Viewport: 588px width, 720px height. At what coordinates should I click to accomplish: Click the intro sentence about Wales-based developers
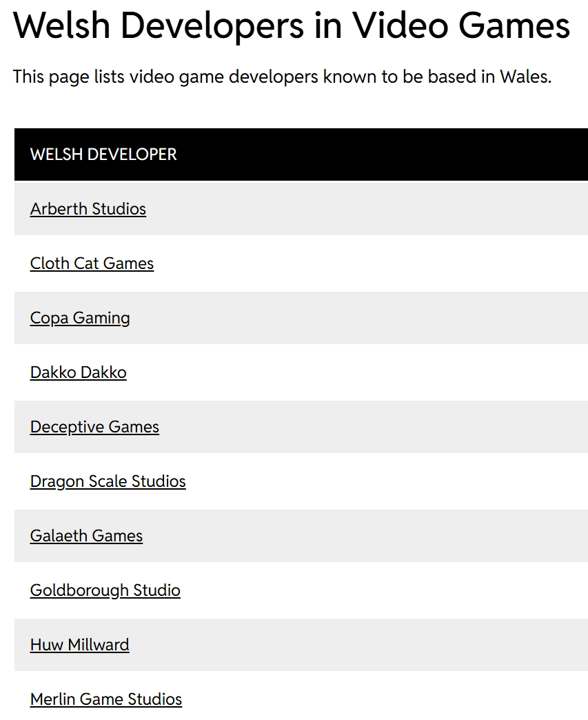[x=282, y=77]
